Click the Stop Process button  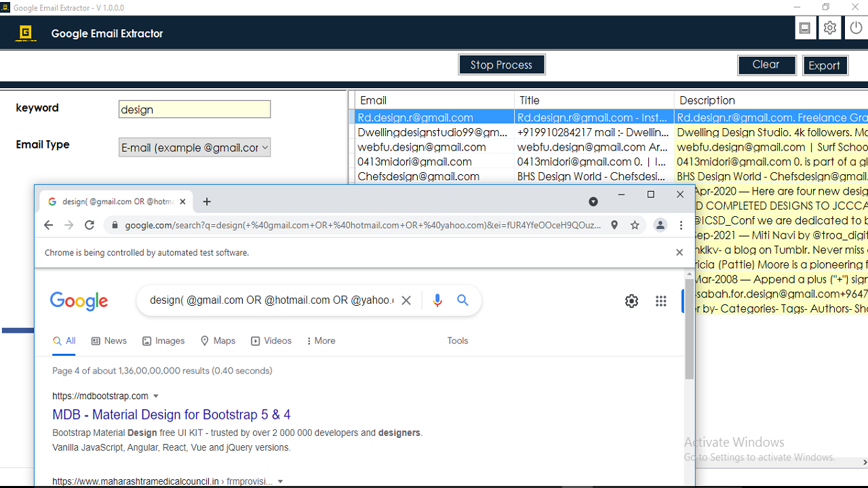tap(501, 64)
